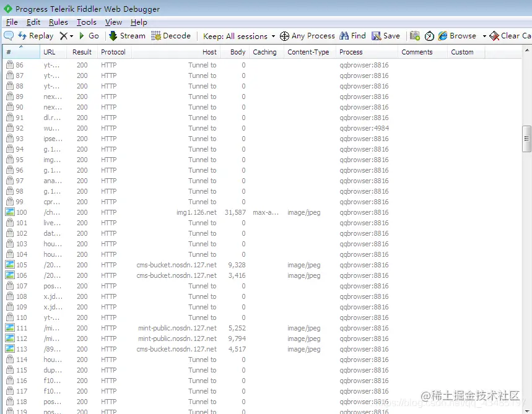Select body size 3,416 in session 106
Screen dimensions: 532x414
[x=237, y=275]
